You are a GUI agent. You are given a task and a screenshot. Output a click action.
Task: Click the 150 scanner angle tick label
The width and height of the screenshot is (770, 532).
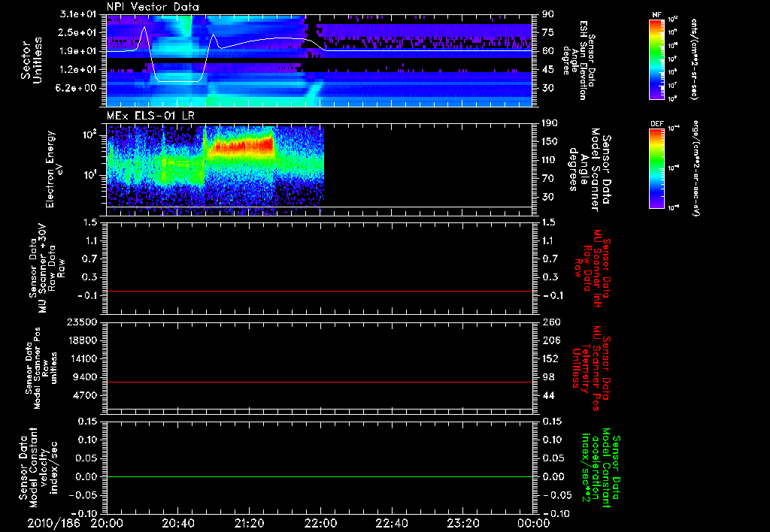point(550,141)
